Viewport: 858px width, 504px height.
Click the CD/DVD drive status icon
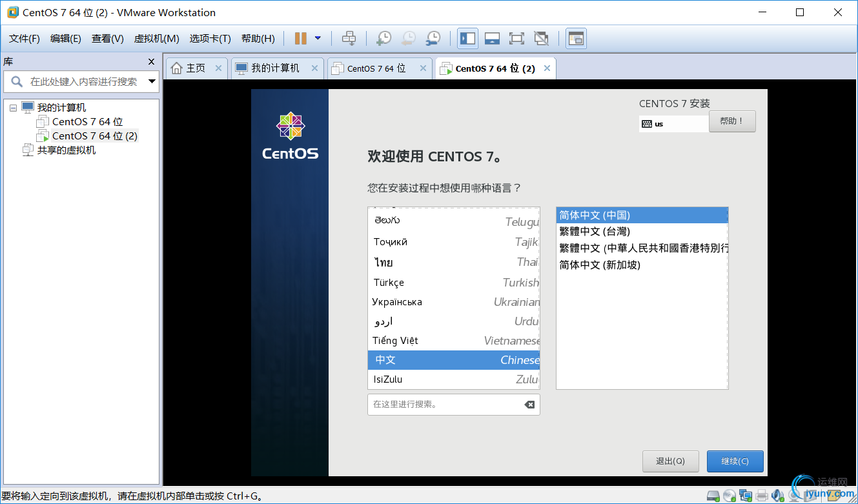point(730,496)
